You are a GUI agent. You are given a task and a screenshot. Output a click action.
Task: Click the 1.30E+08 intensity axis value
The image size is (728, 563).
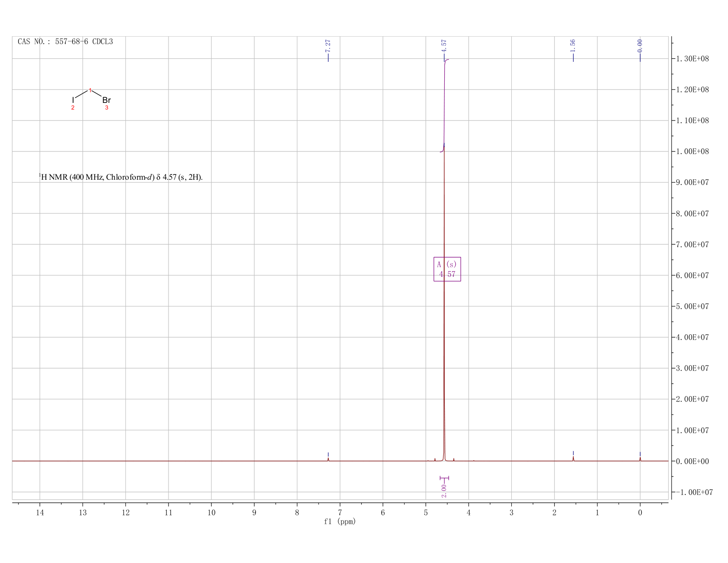click(x=692, y=59)
